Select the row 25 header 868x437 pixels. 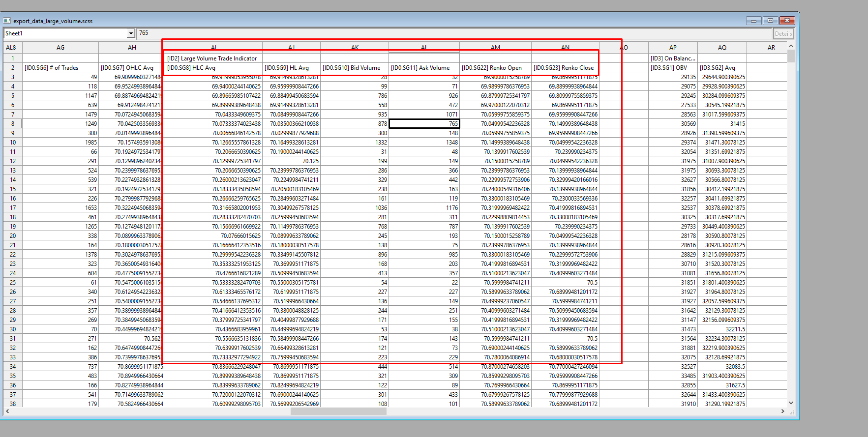pyautogui.click(x=13, y=283)
